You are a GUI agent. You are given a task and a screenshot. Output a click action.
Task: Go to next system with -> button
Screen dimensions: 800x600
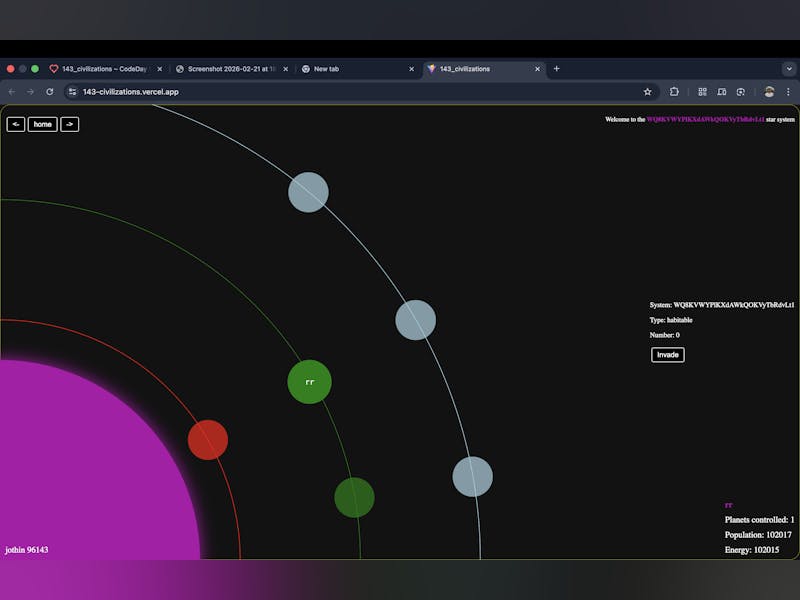(x=70, y=124)
